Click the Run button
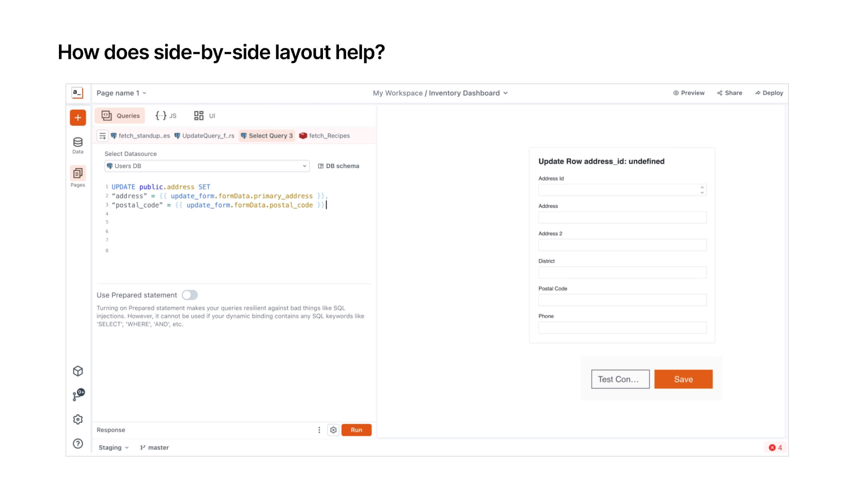The height and width of the screenshot is (488, 868). click(356, 430)
